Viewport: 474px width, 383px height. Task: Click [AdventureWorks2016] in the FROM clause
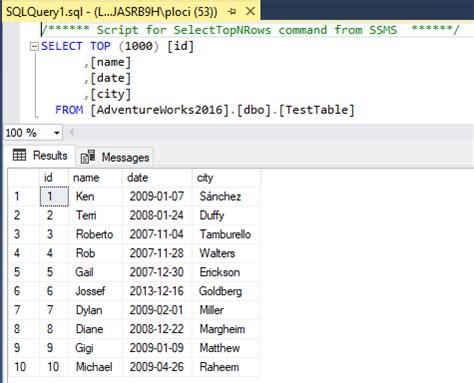[x=160, y=110]
